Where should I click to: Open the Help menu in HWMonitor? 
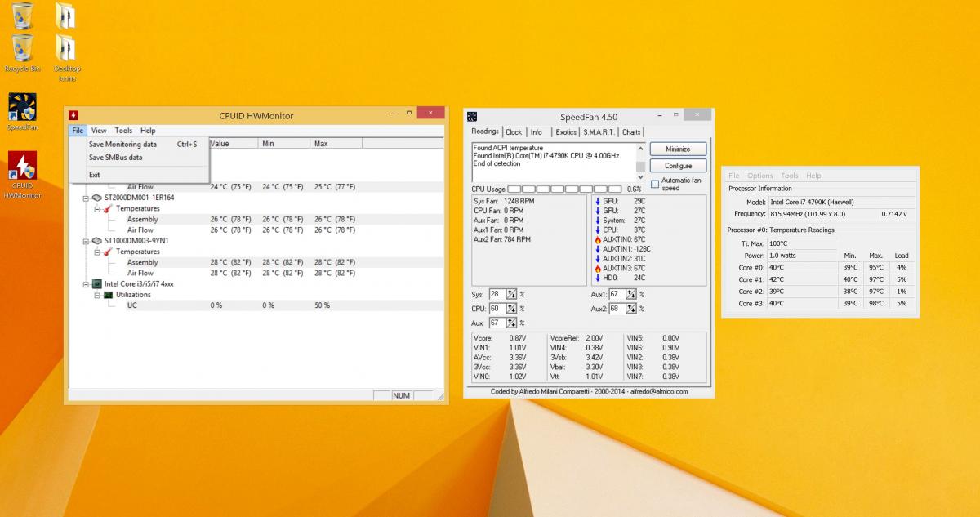point(148,131)
